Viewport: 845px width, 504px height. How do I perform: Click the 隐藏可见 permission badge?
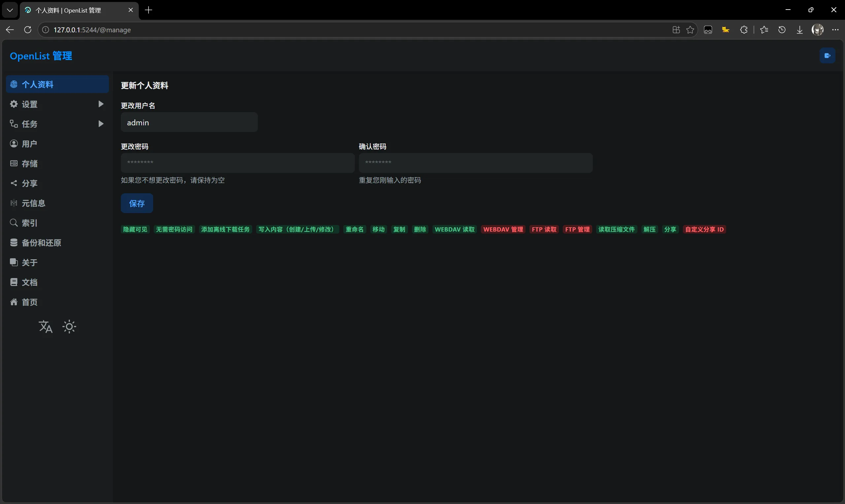[135, 230]
